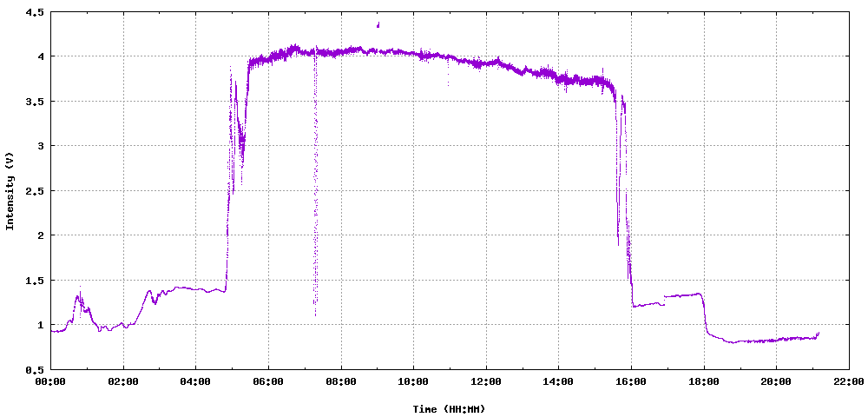Select the '18:00' x-axis tick label
The height and width of the screenshot is (417, 868).
[x=704, y=381]
